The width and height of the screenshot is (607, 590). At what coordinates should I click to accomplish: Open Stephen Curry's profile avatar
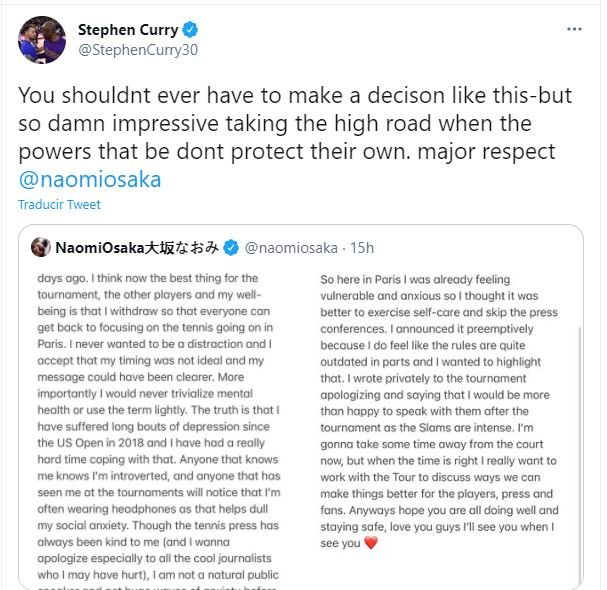42,38
